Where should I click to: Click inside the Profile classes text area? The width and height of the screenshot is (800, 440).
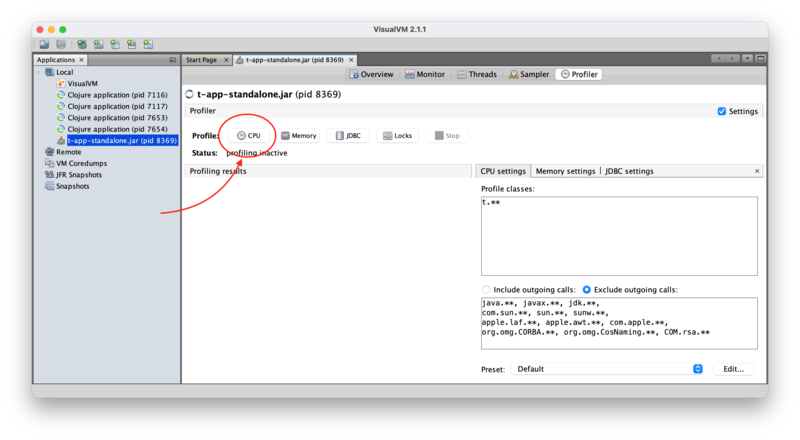tap(619, 236)
